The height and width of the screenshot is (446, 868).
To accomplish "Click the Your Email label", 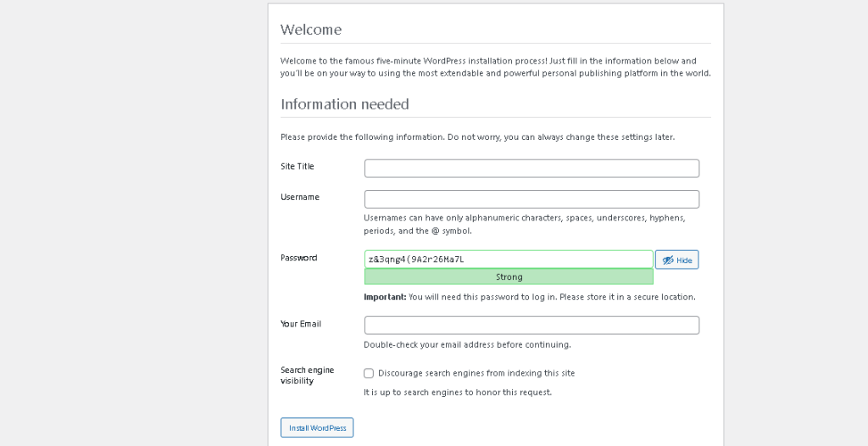I will coord(301,324).
